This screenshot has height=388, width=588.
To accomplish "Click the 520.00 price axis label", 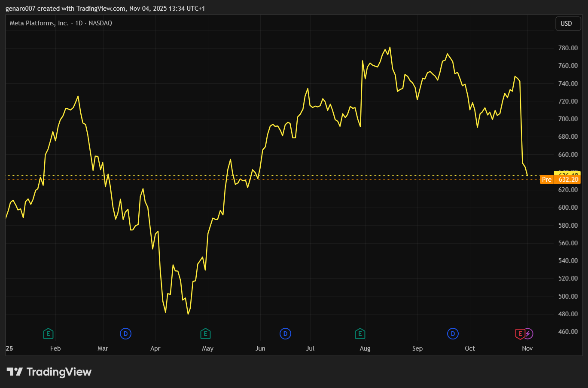I will tap(568, 278).
